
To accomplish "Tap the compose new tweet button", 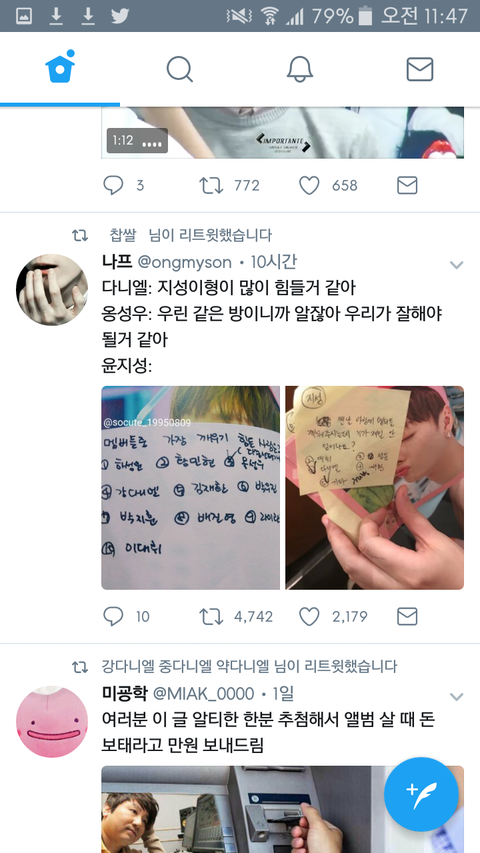I will (x=421, y=794).
